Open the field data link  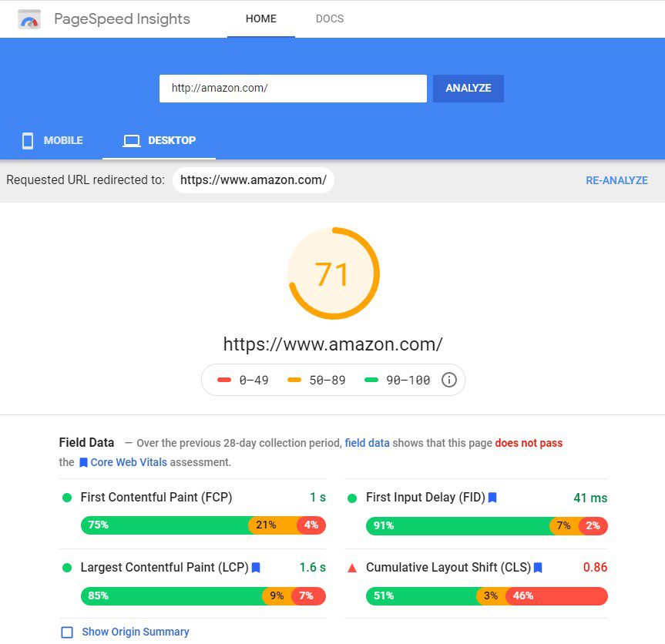[367, 443]
